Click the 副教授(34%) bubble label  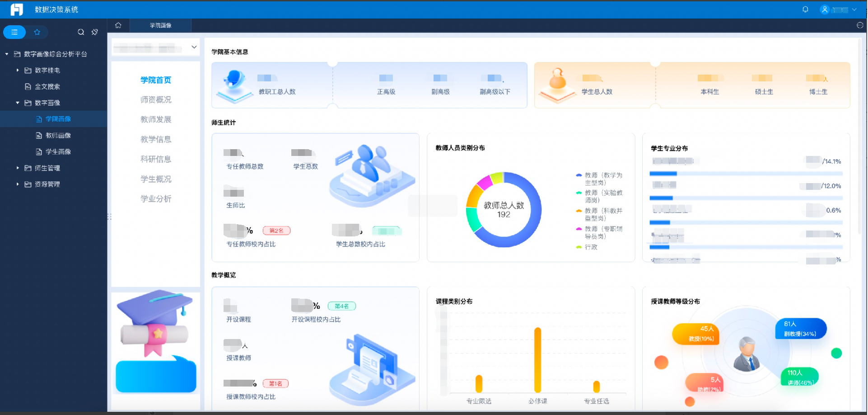tap(801, 329)
